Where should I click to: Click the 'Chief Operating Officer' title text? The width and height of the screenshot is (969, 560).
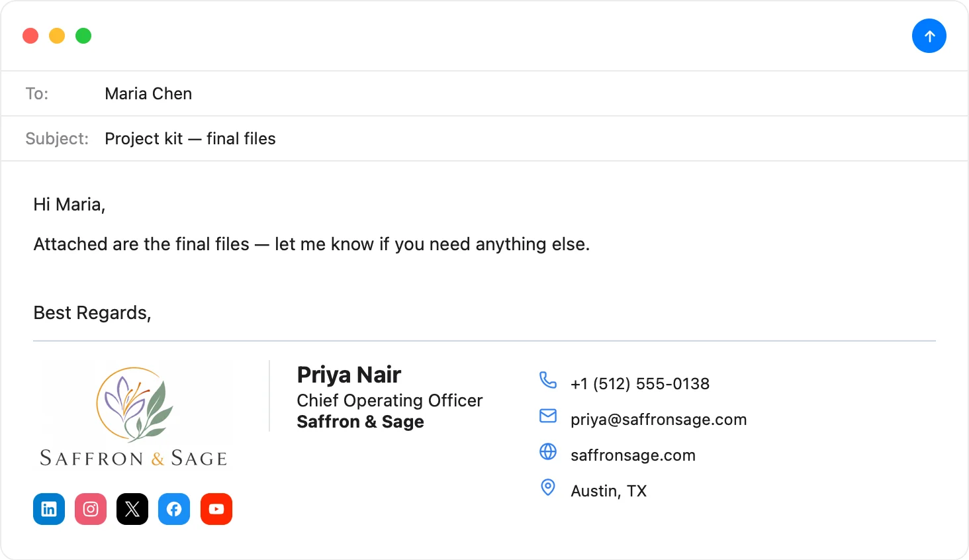click(x=390, y=400)
